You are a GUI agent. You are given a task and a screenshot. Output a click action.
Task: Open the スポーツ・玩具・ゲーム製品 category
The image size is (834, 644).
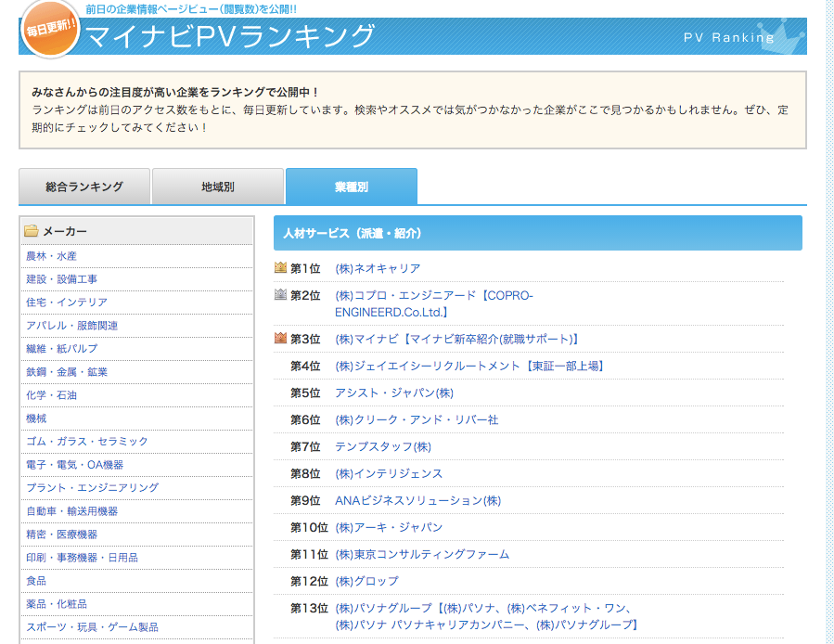92,627
